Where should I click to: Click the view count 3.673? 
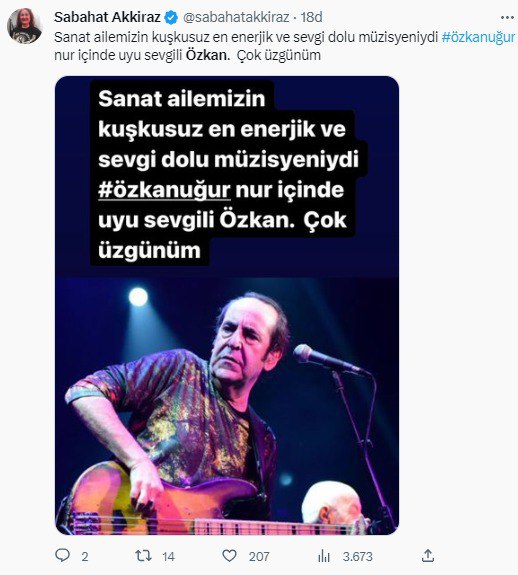[357, 557]
